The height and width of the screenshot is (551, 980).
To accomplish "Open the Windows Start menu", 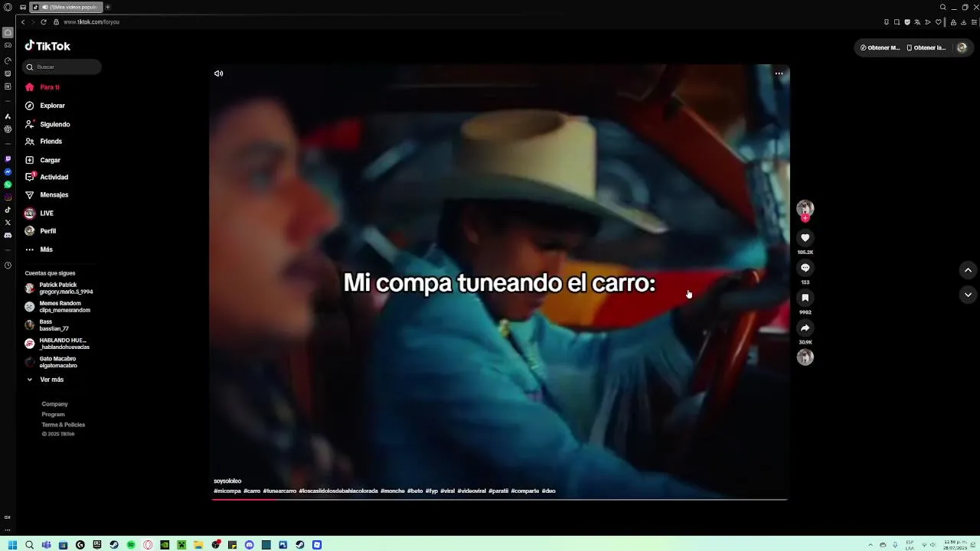I will [12, 545].
